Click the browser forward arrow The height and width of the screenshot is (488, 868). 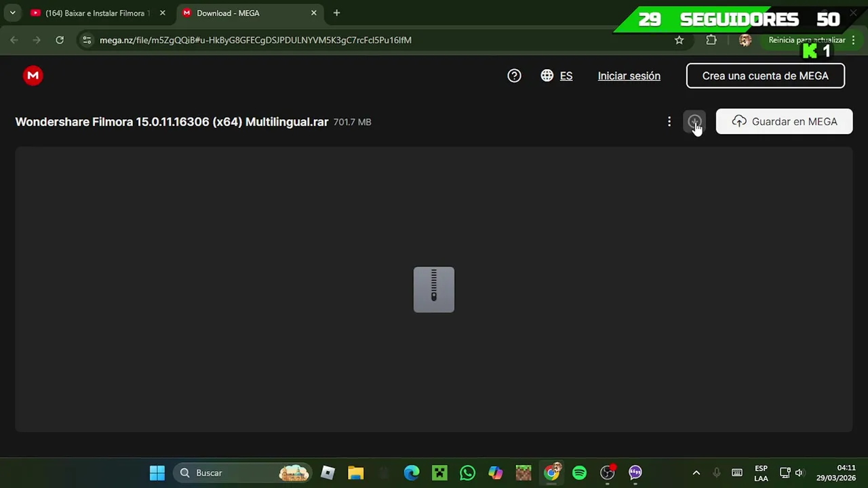[x=37, y=40]
